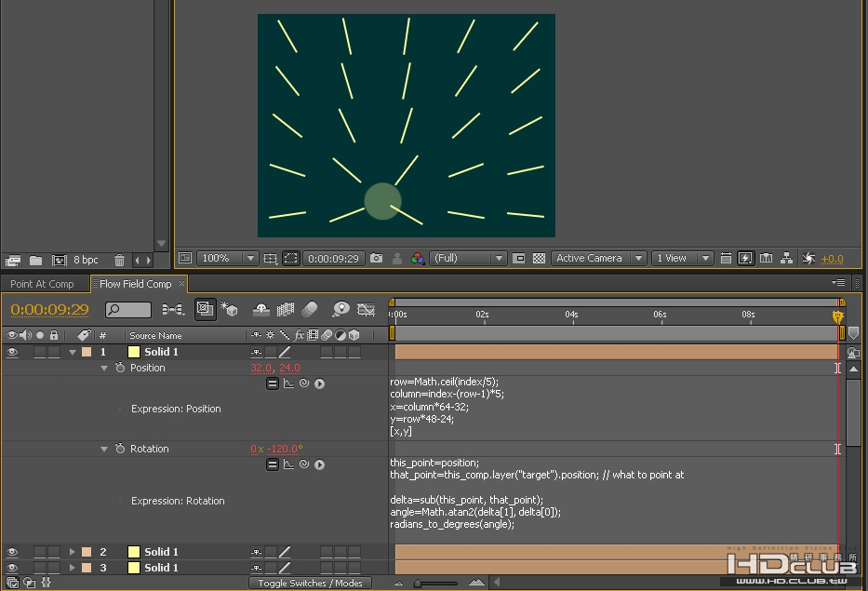Screen dimensions: 868x591
Task: Expand layer 2 Solid 1 properties
Action: click(72, 552)
